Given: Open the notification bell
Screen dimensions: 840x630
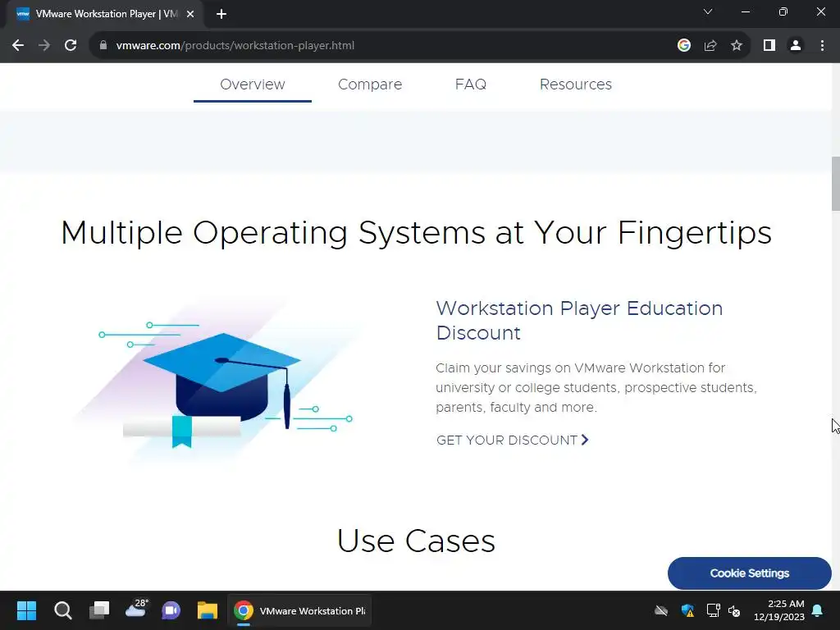Looking at the screenshot, I should pyautogui.click(x=818, y=610).
